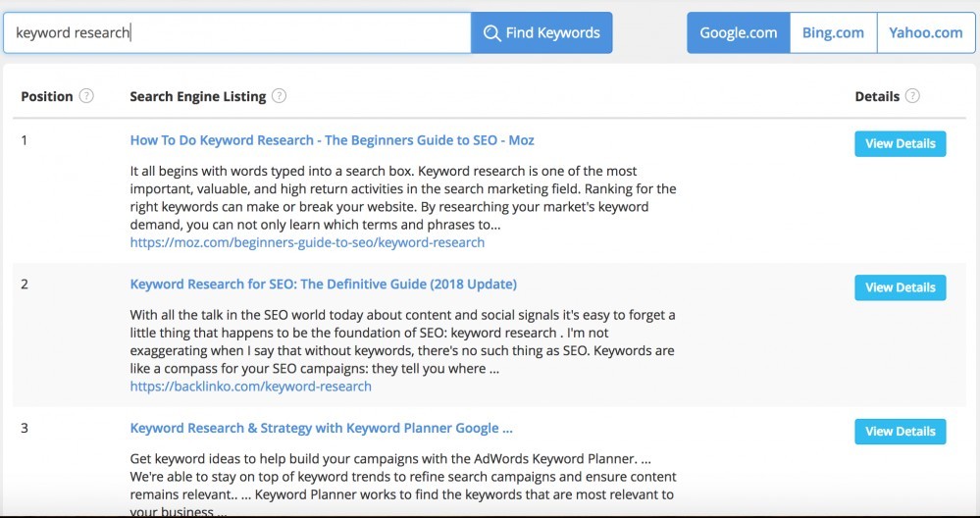Switch to the Bing.com tab
The width and height of the screenshot is (980, 518).
[833, 32]
